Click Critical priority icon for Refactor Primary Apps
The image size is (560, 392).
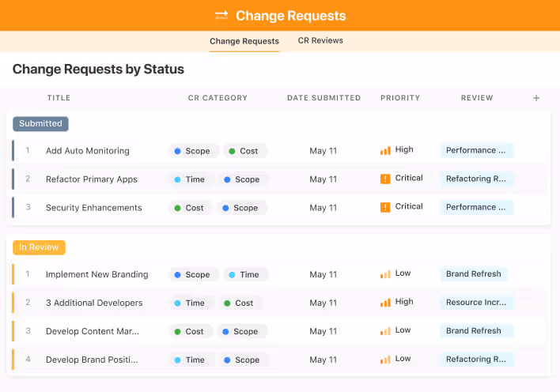(x=385, y=179)
